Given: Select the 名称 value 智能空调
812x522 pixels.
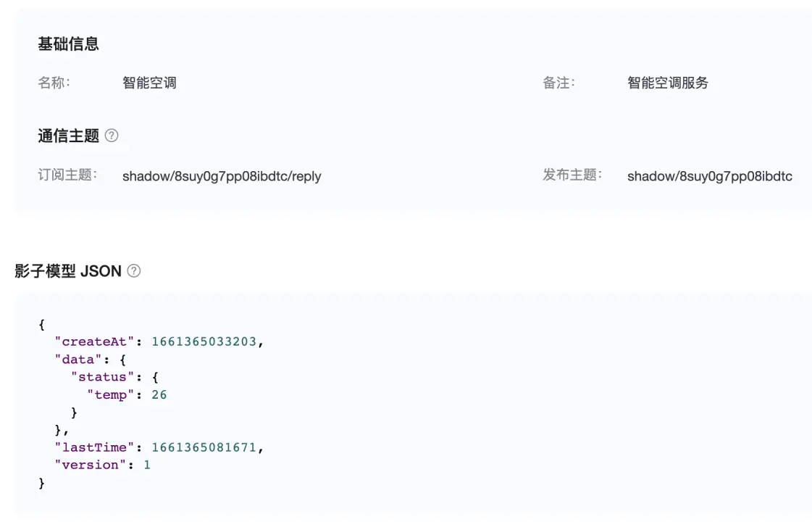Looking at the screenshot, I should pyautogui.click(x=149, y=83).
